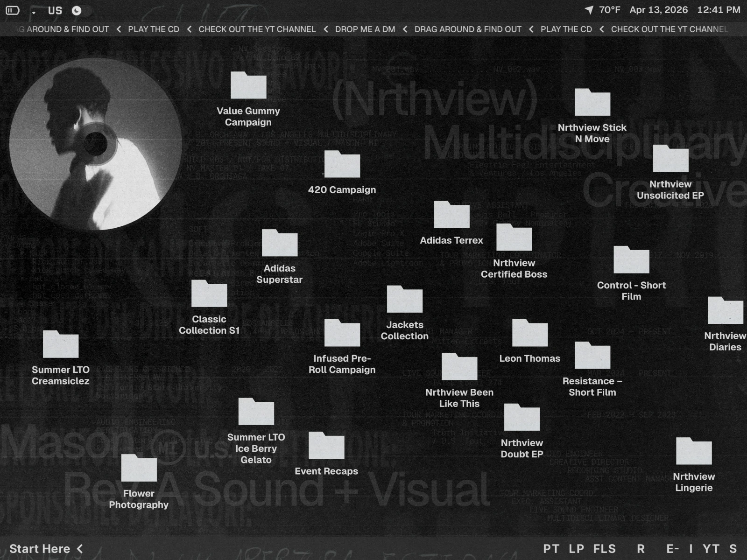Select the YT shortcut in the bottom bar
The height and width of the screenshot is (560, 747).
pyautogui.click(x=711, y=549)
